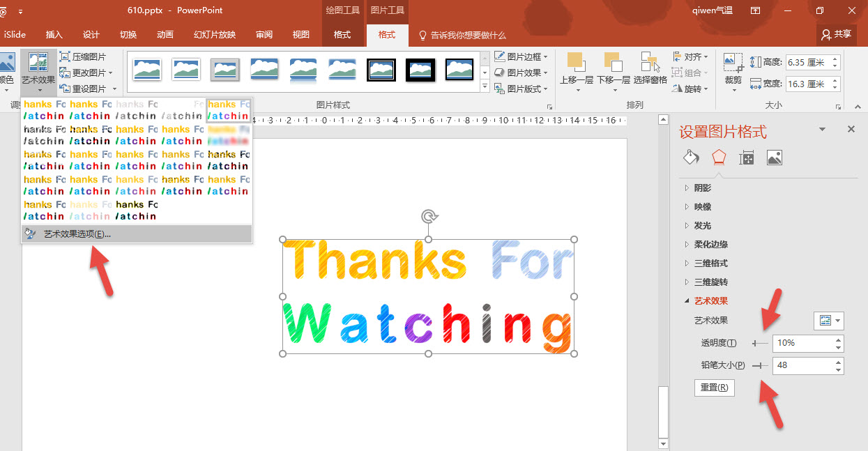
Task: Click 重设图片 reset picture command
Action: [x=86, y=89]
